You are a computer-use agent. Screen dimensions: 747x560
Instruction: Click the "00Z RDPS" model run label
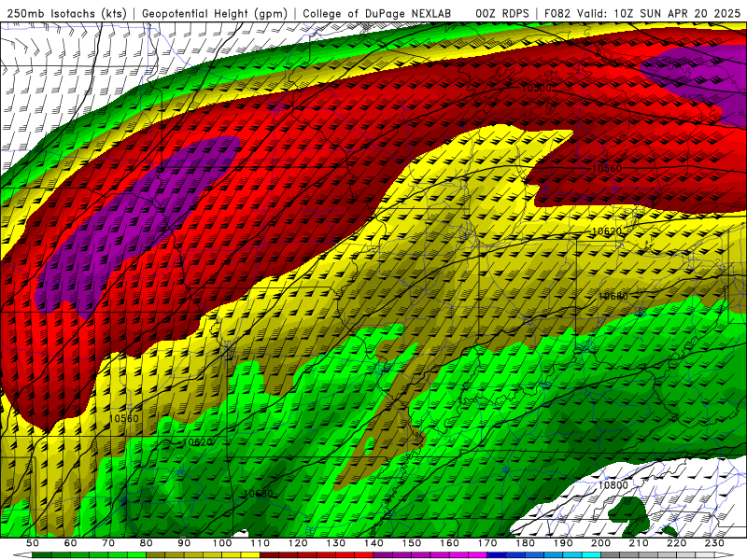click(502, 13)
